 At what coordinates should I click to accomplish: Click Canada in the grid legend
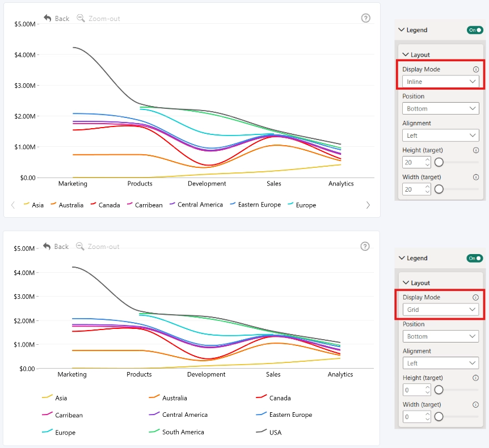(273, 398)
